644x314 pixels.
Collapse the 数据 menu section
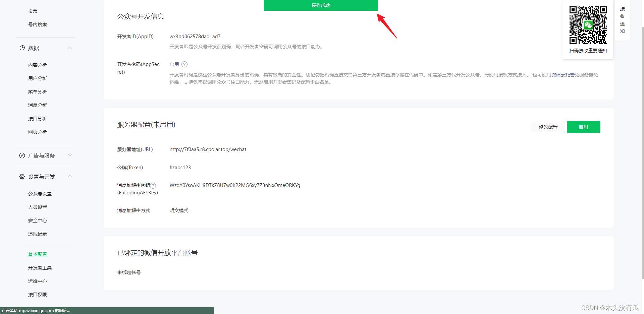point(70,48)
